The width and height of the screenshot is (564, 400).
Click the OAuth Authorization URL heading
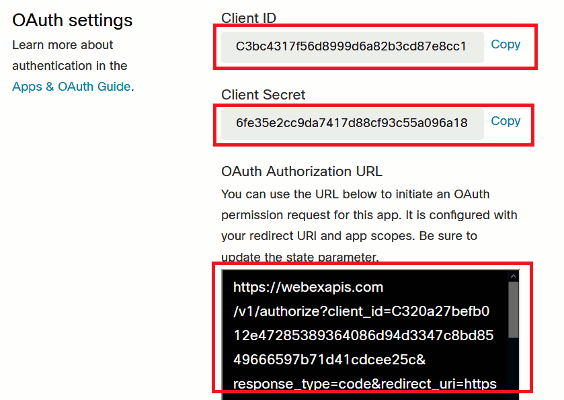[301, 172]
